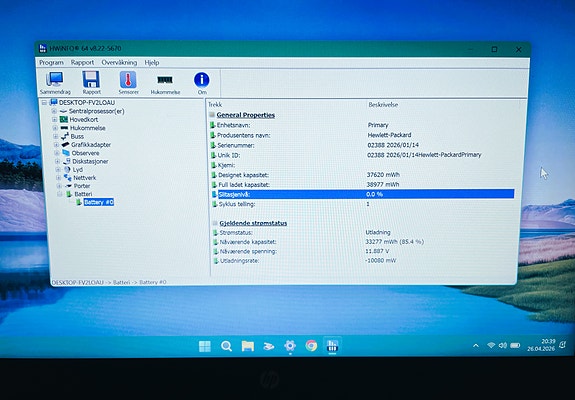
Task: Show hidden icons in system tray
Action: click(476, 345)
